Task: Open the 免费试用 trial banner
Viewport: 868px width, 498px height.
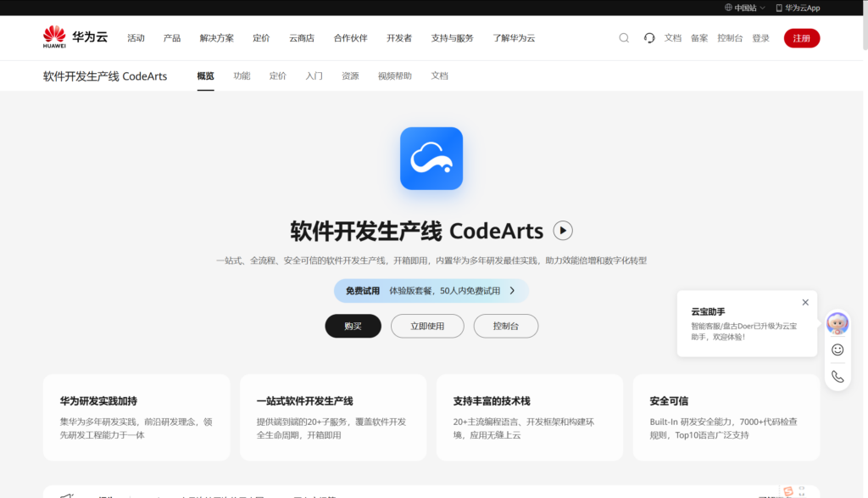Action: (431, 290)
